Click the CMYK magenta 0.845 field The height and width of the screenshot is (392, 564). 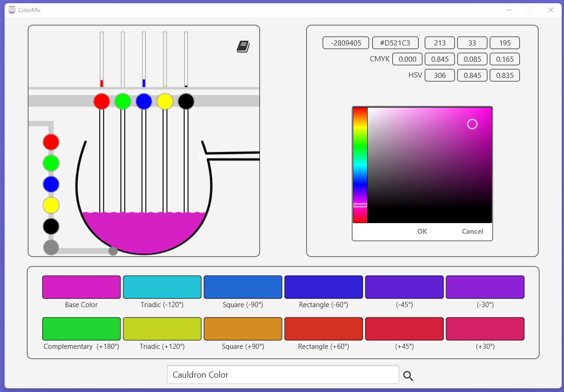pyautogui.click(x=440, y=59)
